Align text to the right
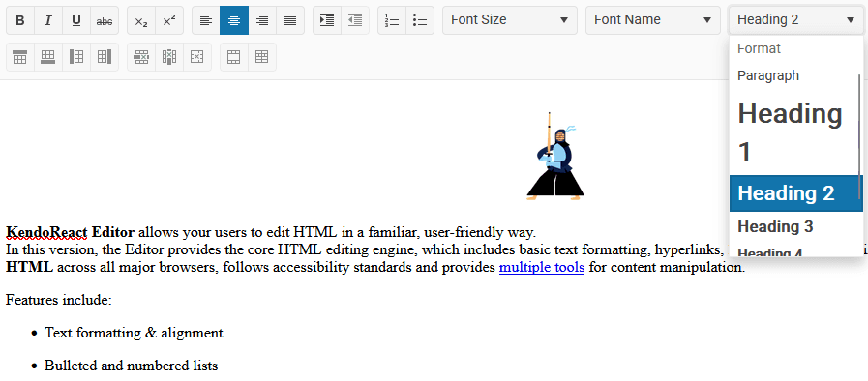868x381 pixels. click(262, 20)
